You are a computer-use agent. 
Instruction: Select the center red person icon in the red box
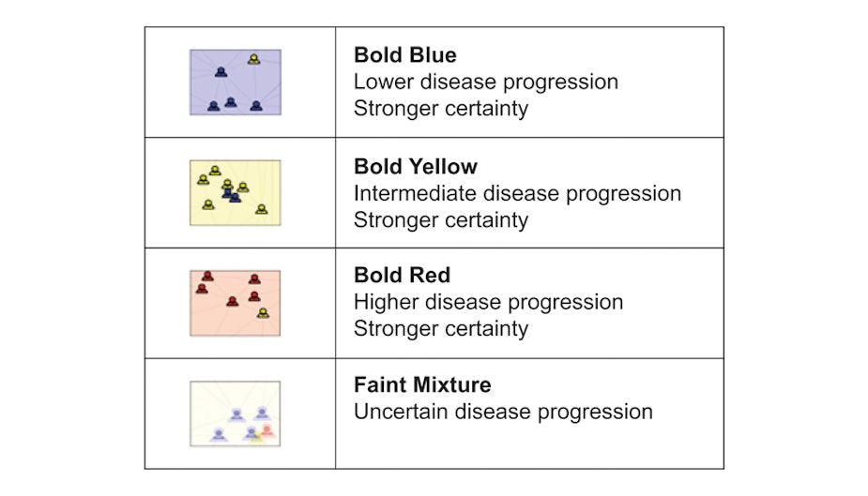[x=233, y=301]
